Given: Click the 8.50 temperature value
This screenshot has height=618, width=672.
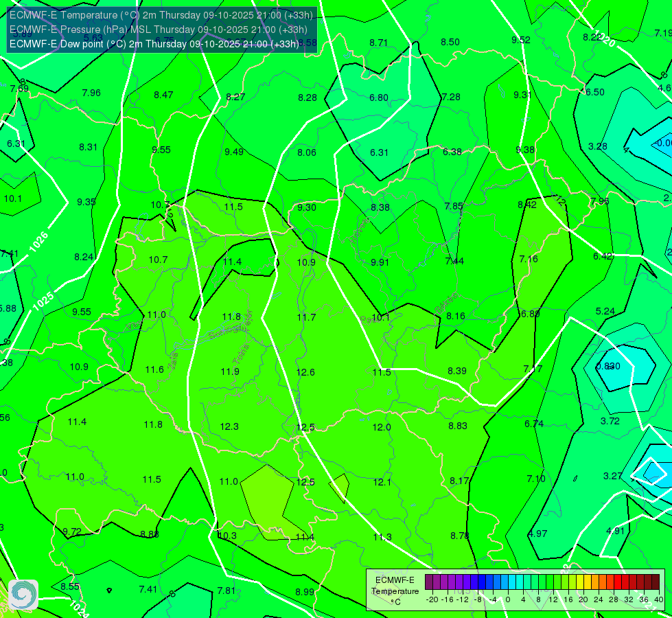Looking at the screenshot, I should tap(450, 42).
